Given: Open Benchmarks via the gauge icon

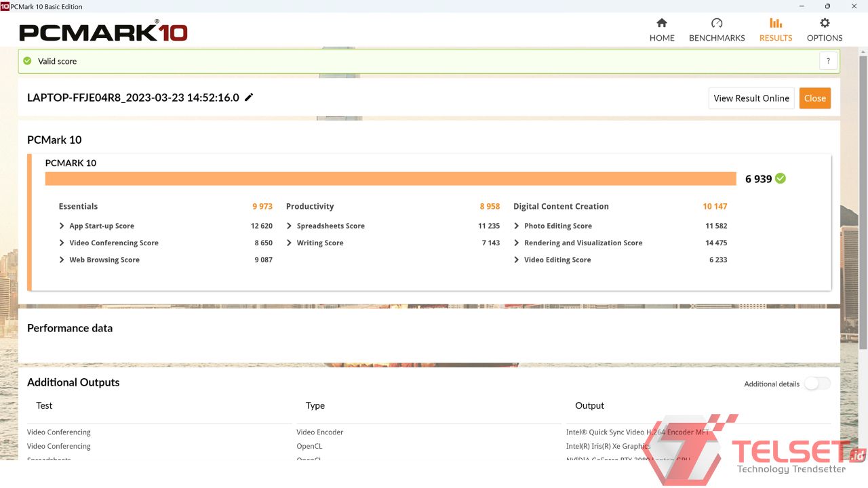Looking at the screenshot, I should 717,23.
